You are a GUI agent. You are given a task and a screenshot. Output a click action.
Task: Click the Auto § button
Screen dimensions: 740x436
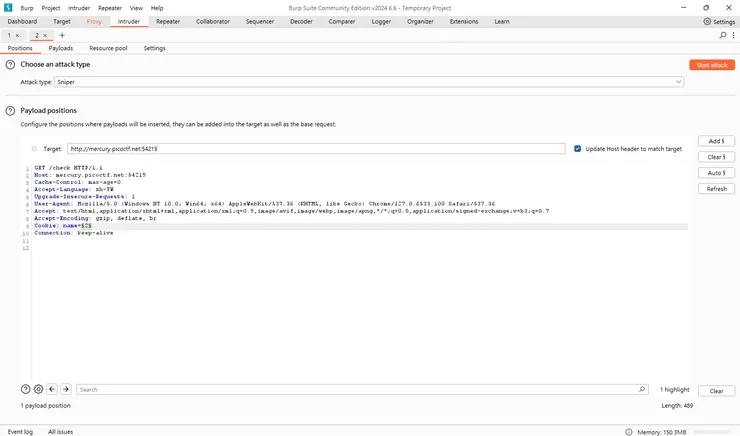pyautogui.click(x=716, y=173)
